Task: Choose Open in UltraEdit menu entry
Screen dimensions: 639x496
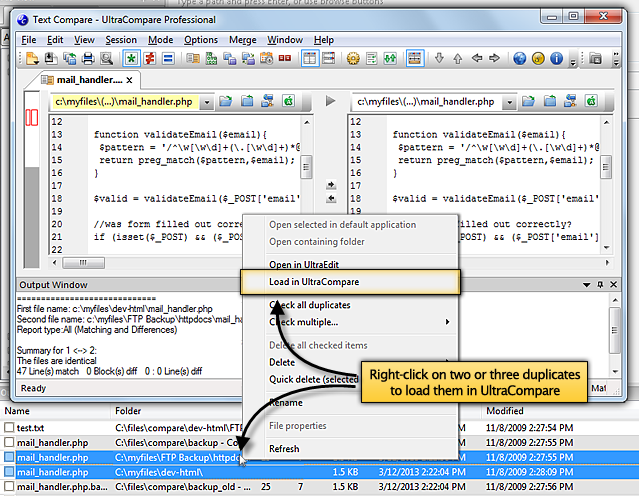Action: pos(304,265)
